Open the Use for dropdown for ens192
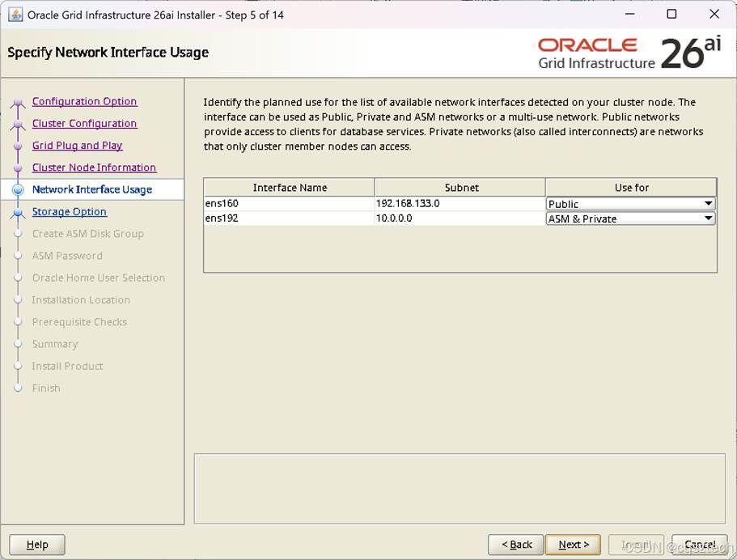This screenshot has height=560, width=737. coord(631,218)
